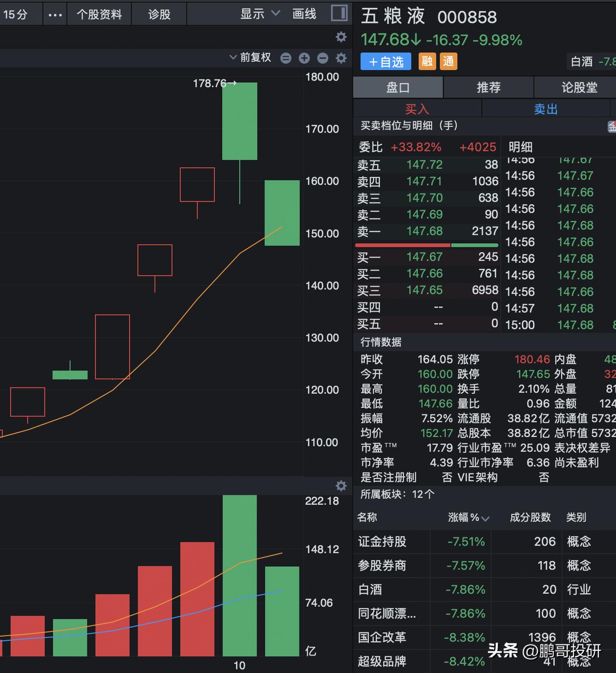Click the 涨停 price 180.46
616x673 pixels.
532,359
